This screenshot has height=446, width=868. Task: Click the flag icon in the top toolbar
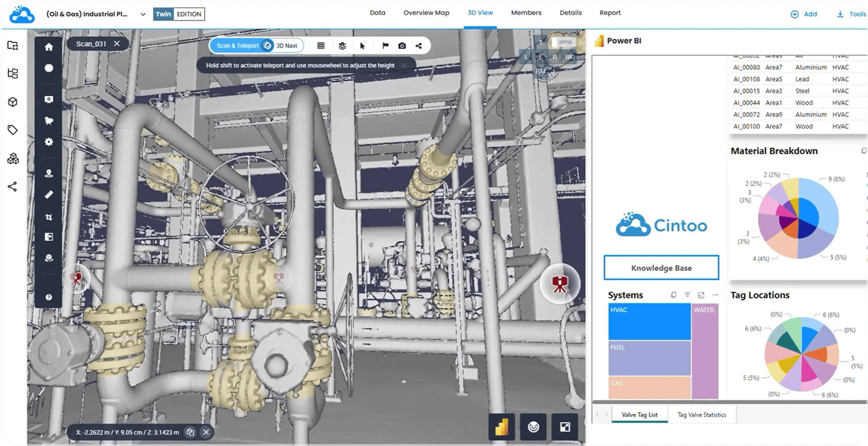385,46
